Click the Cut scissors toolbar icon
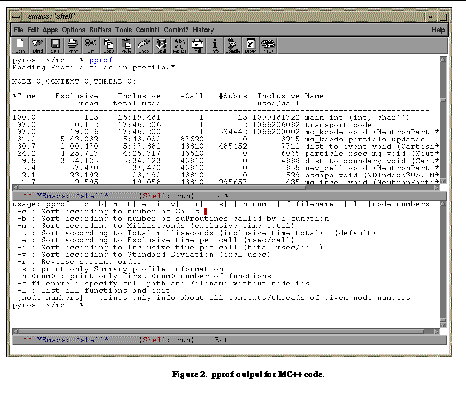 tap(91, 45)
